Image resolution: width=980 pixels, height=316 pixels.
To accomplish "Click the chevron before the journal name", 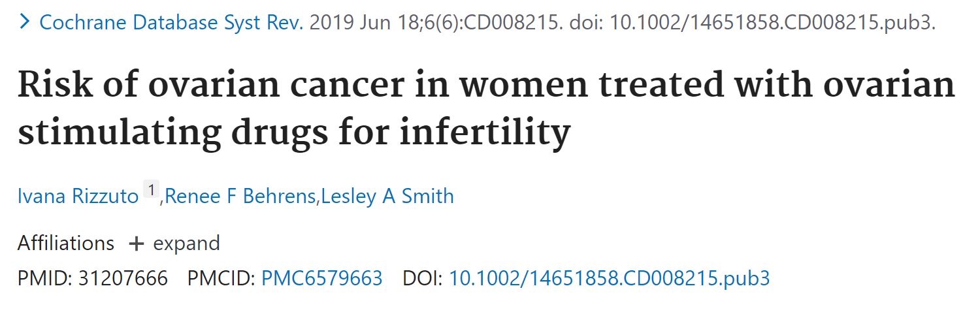I will pos(25,23).
